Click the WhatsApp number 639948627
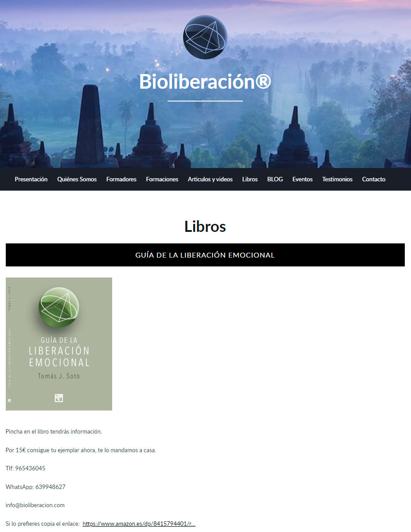This screenshot has width=411, height=532. pos(51,487)
